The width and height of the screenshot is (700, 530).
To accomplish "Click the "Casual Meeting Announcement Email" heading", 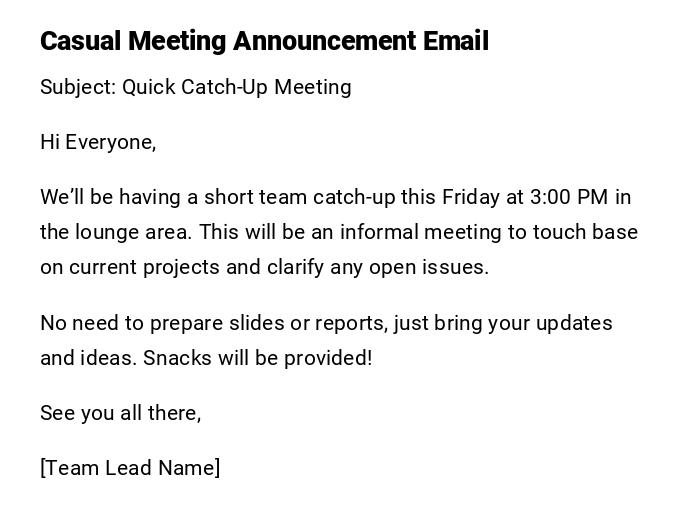I will [264, 41].
